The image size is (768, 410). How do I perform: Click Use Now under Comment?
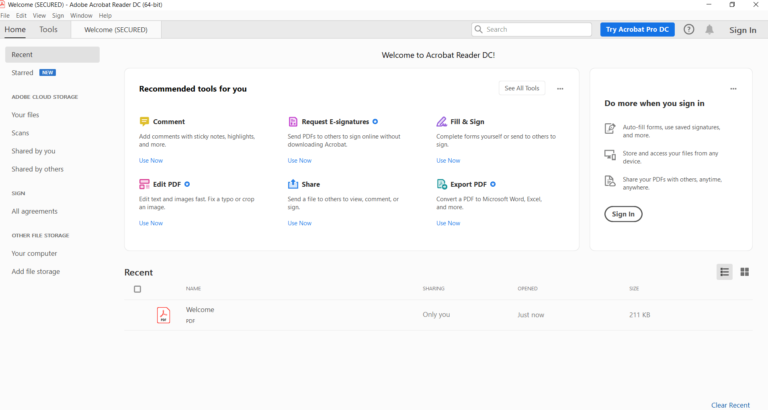[151, 161]
